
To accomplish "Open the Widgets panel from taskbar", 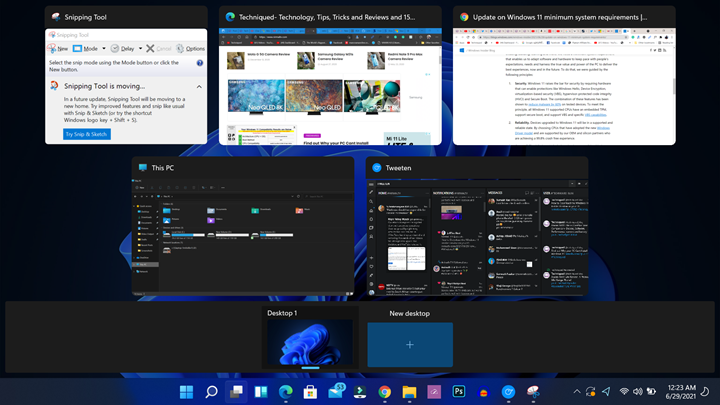I will click(261, 392).
